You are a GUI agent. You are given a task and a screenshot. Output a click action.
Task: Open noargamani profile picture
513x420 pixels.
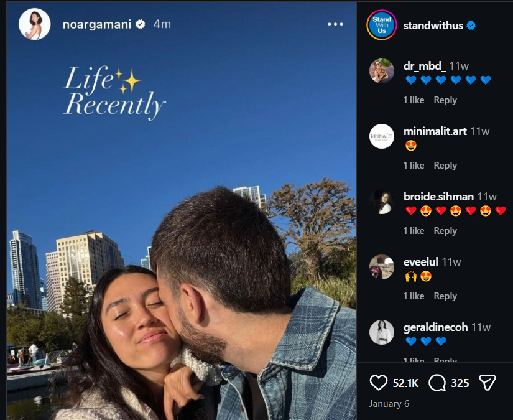tap(34, 24)
